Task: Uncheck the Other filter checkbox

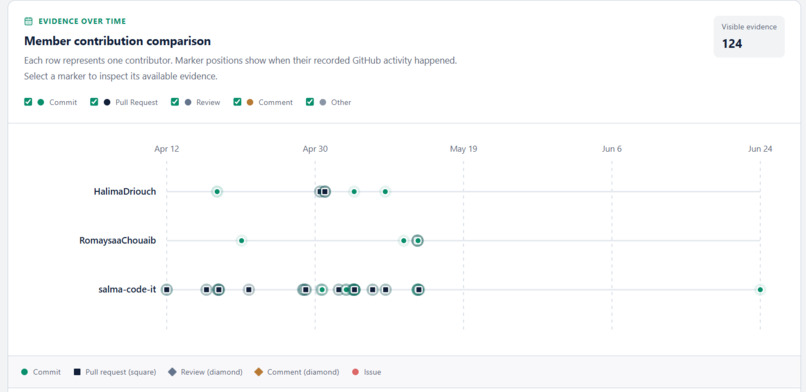Action: point(309,102)
